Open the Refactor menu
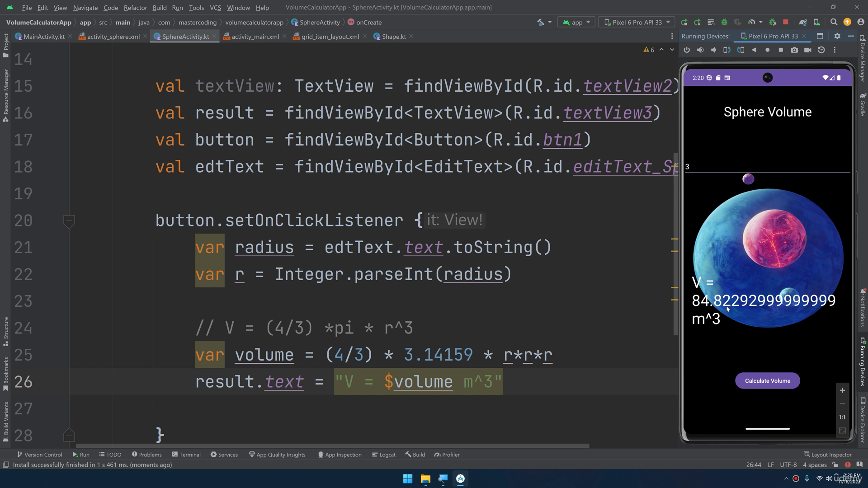 [x=135, y=8]
